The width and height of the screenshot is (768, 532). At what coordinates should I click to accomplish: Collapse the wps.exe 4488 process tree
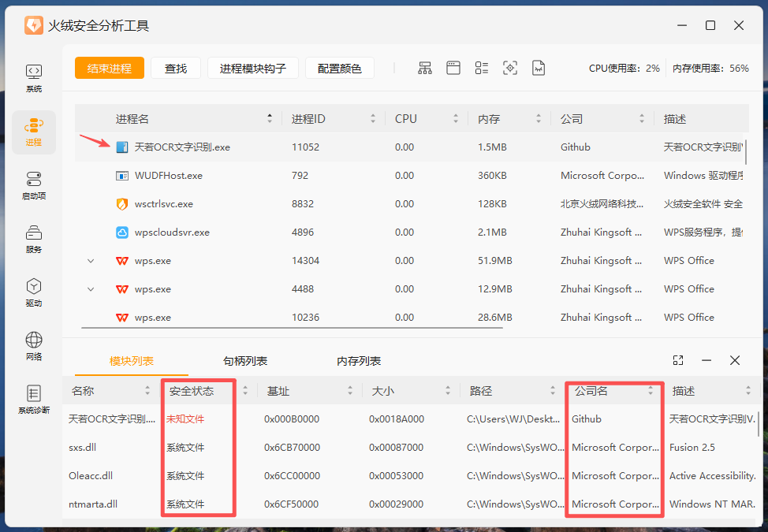coord(91,289)
